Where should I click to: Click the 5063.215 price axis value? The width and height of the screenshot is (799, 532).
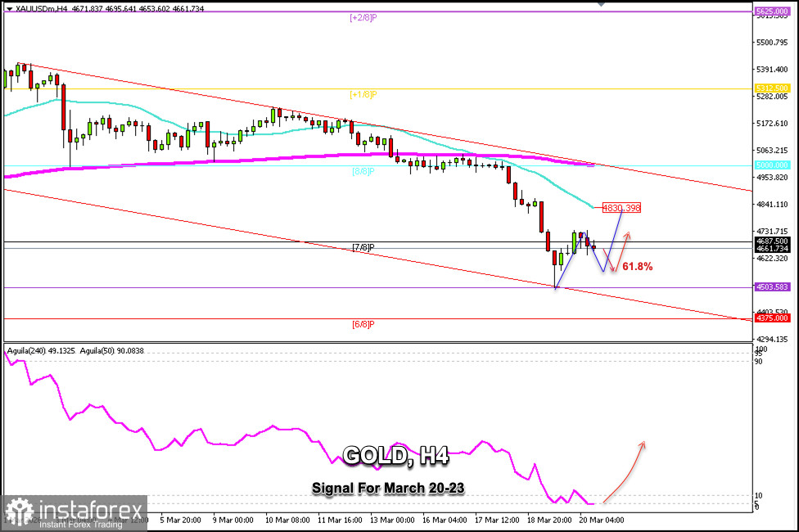[772, 151]
